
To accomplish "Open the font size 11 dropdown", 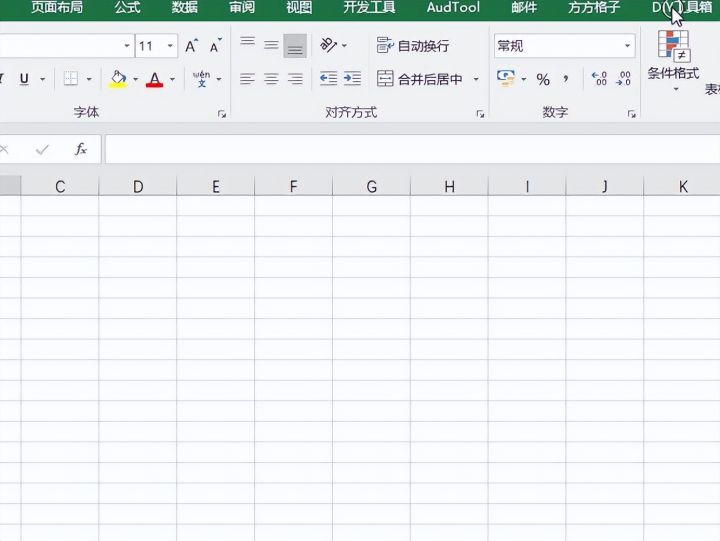I will pyautogui.click(x=170, y=46).
